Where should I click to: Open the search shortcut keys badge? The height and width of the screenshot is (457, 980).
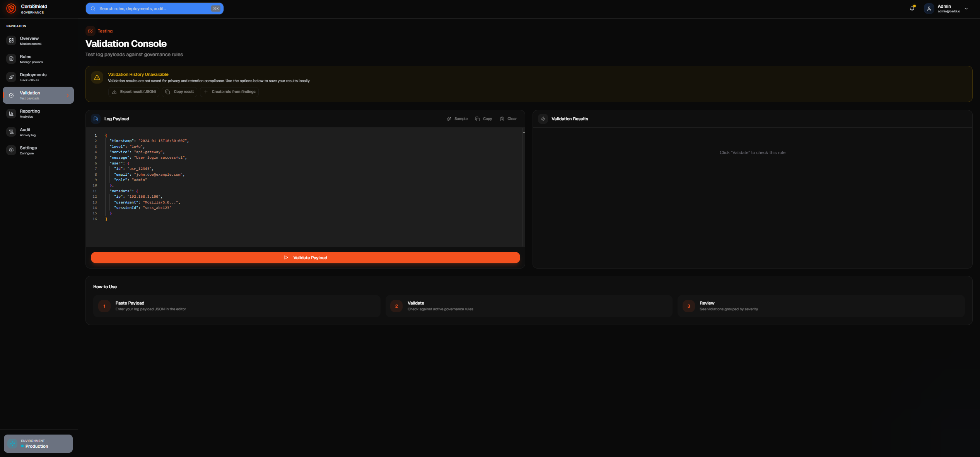[215, 8]
